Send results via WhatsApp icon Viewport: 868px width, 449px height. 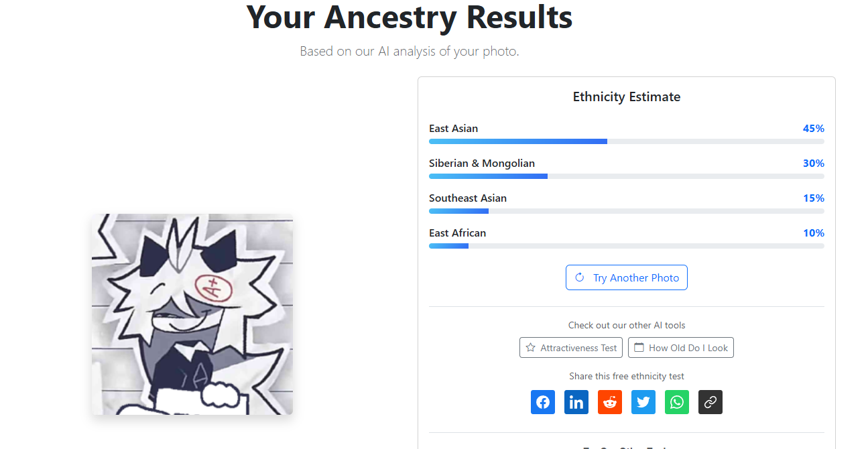677,402
